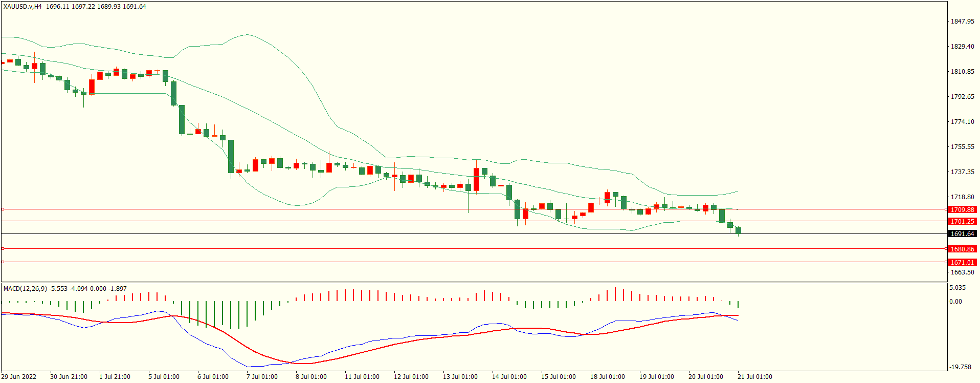Click the 30 Jun 21:00 time label
The height and width of the screenshot is (383, 980).
pyautogui.click(x=69, y=377)
